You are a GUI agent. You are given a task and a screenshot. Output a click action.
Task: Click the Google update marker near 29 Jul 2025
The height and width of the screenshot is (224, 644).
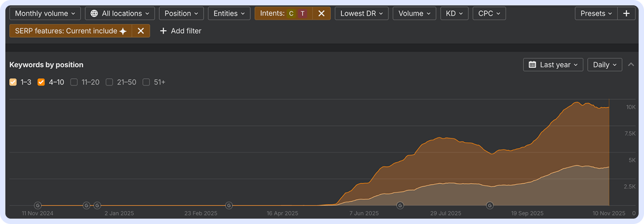pyautogui.click(x=400, y=205)
